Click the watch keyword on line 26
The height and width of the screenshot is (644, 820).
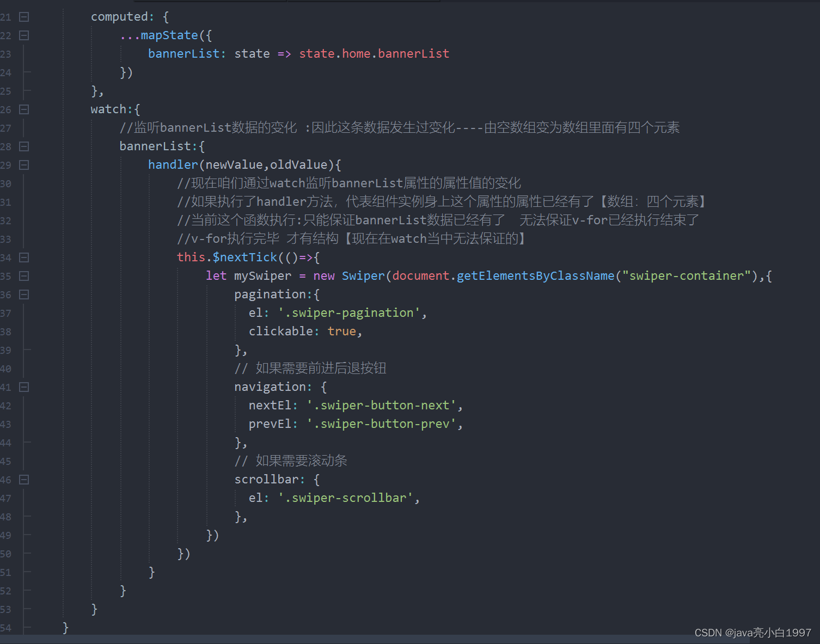point(108,109)
